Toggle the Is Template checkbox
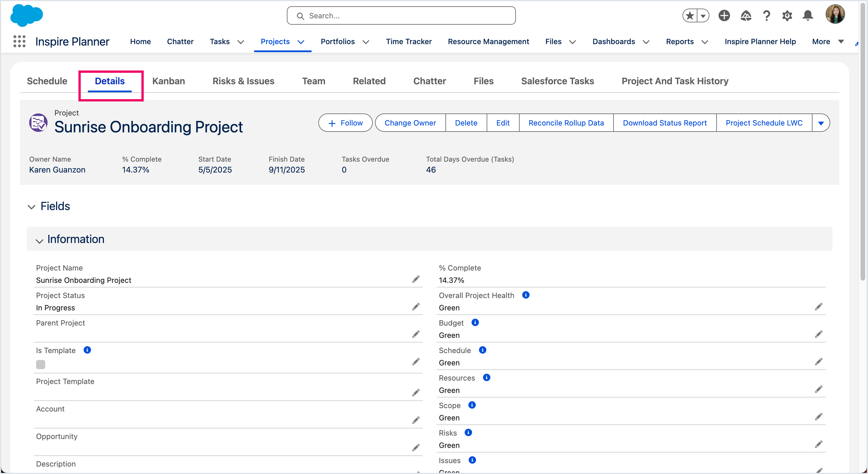Image resolution: width=868 pixels, height=474 pixels. tap(40, 365)
